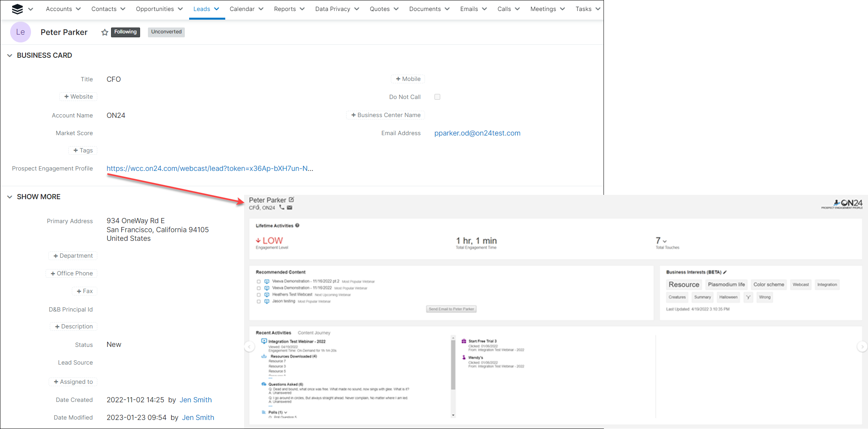Check Heathers Test Webcast recommendation
Screen dimensions: 868x429
pos(259,295)
